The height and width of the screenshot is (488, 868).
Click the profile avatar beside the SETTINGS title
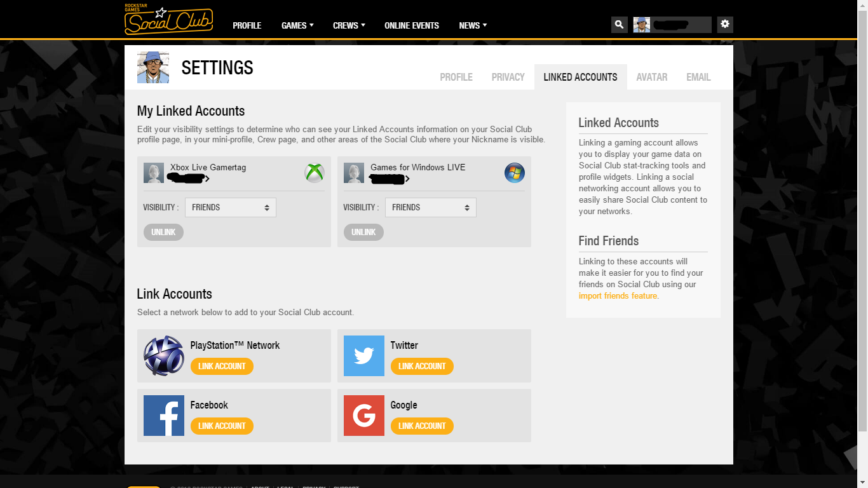tap(153, 67)
